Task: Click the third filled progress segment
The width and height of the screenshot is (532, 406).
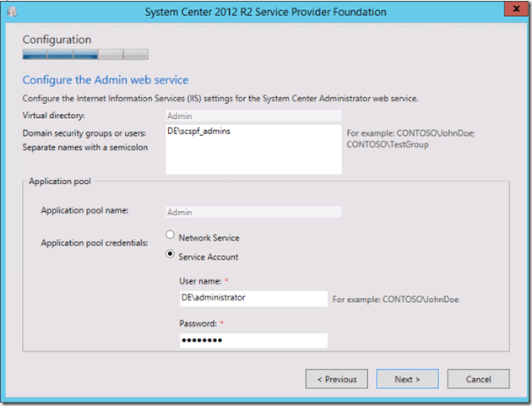Action: (x=85, y=56)
